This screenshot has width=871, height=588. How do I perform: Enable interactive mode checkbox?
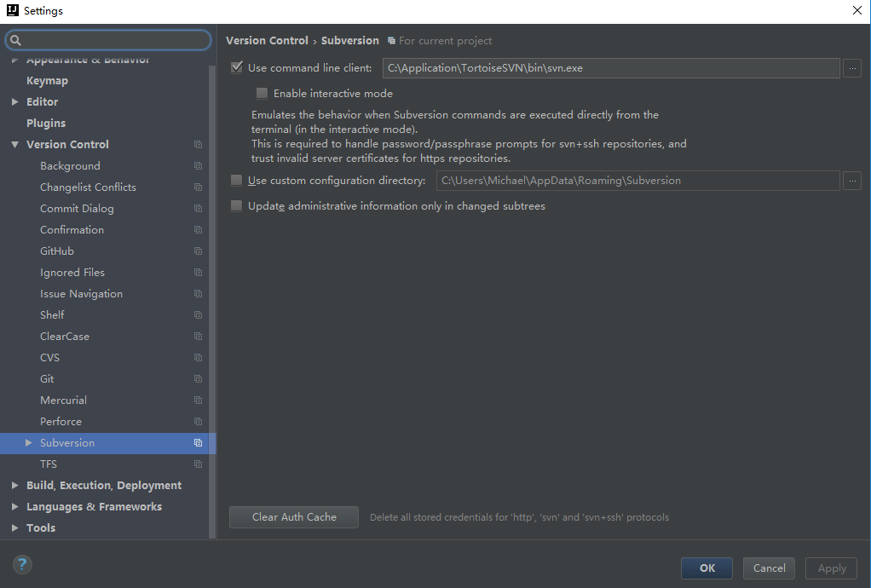262,94
